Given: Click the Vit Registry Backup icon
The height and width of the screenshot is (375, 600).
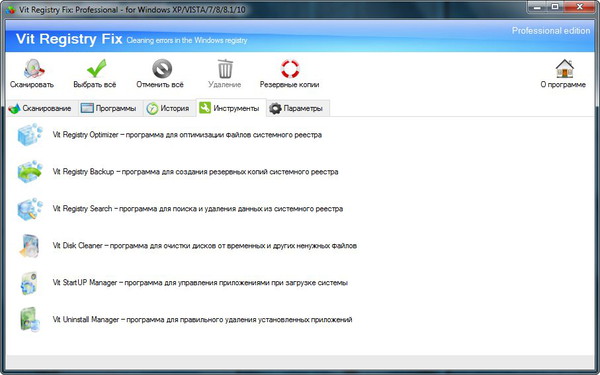Looking at the screenshot, I should click(x=29, y=172).
